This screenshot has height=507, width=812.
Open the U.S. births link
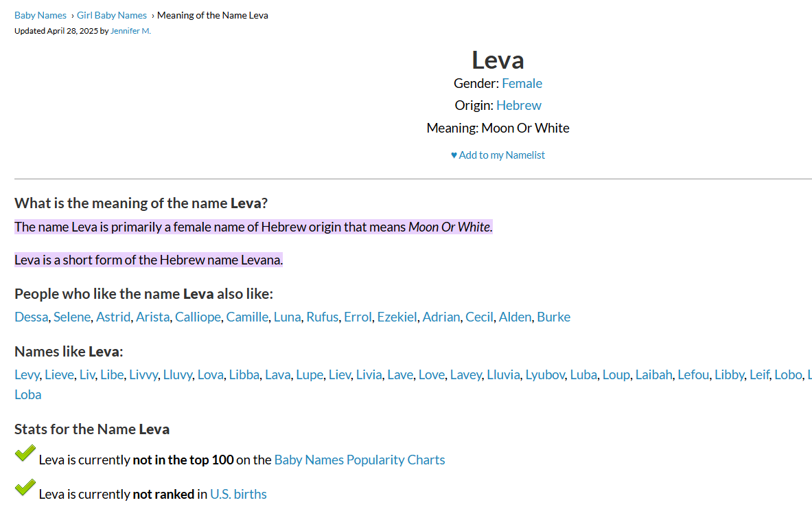click(238, 494)
